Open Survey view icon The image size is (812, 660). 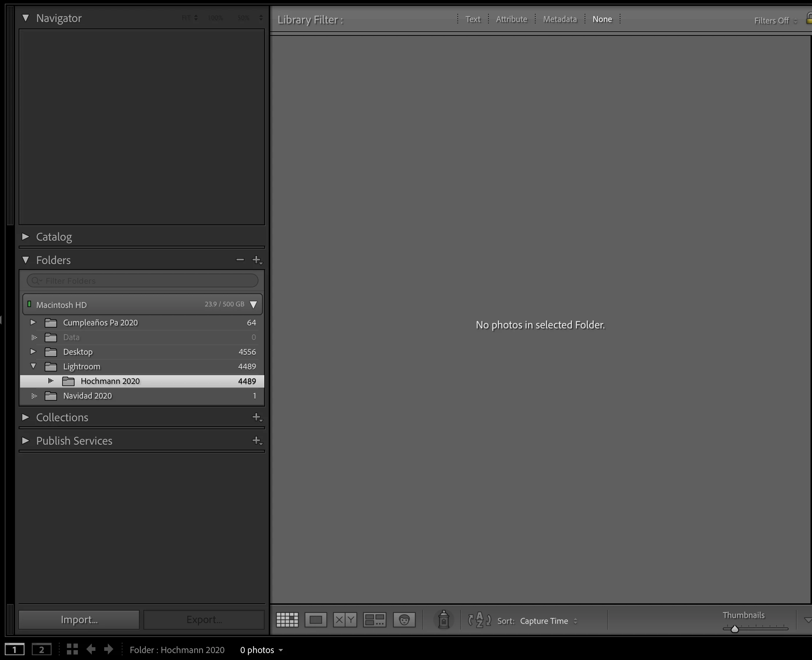(x=374, y=620)
